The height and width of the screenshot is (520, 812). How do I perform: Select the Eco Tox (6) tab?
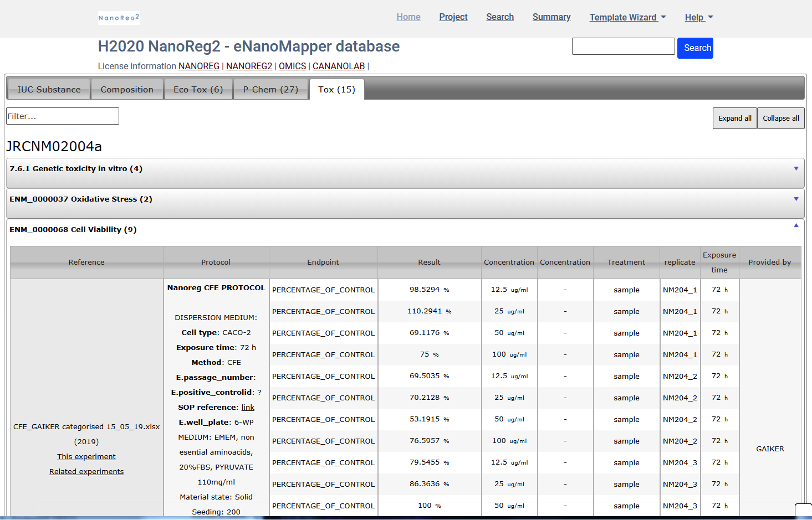(x=198, y=89)
